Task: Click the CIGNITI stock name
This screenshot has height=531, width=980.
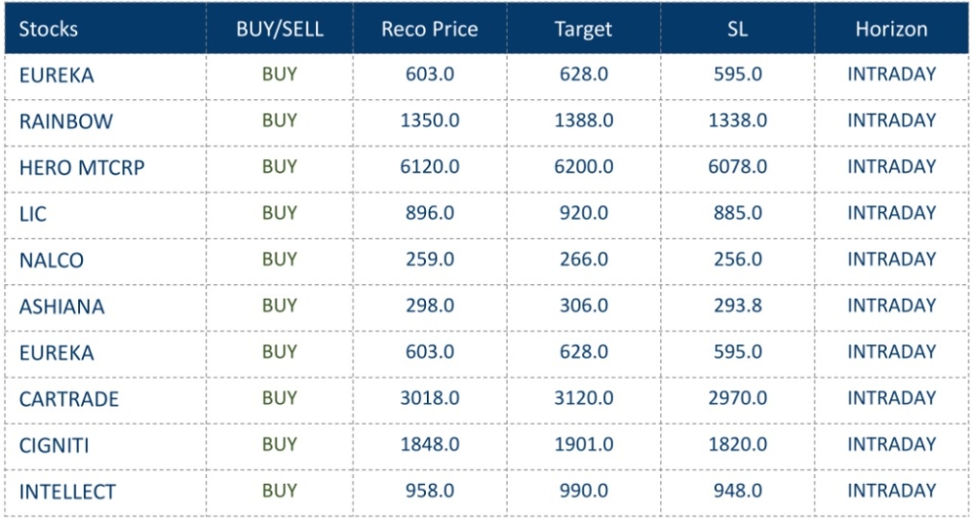Action: click(59, 445)
